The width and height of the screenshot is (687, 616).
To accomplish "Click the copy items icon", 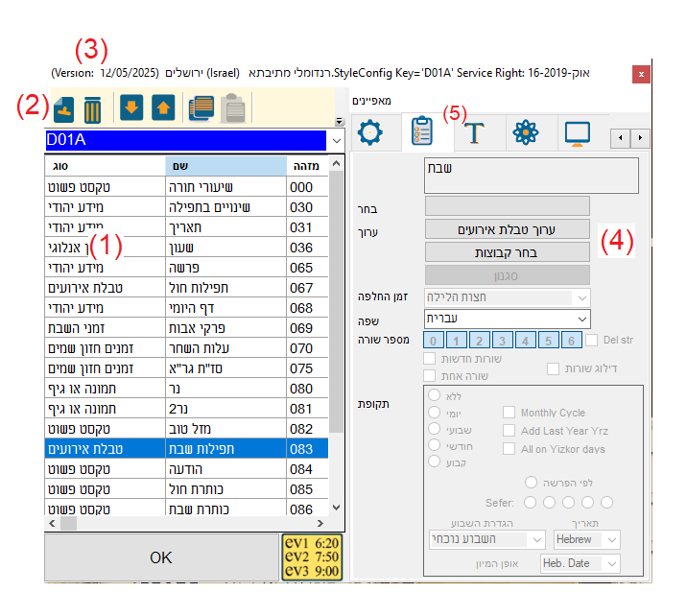I will pyautogui.click(x=201, y=108).
